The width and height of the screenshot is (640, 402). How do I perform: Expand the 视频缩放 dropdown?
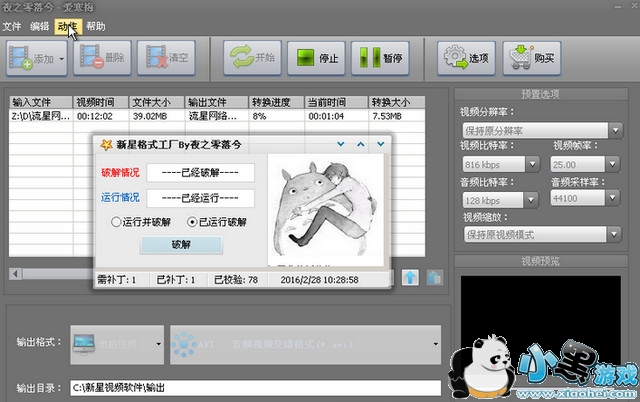pos(614,235)
